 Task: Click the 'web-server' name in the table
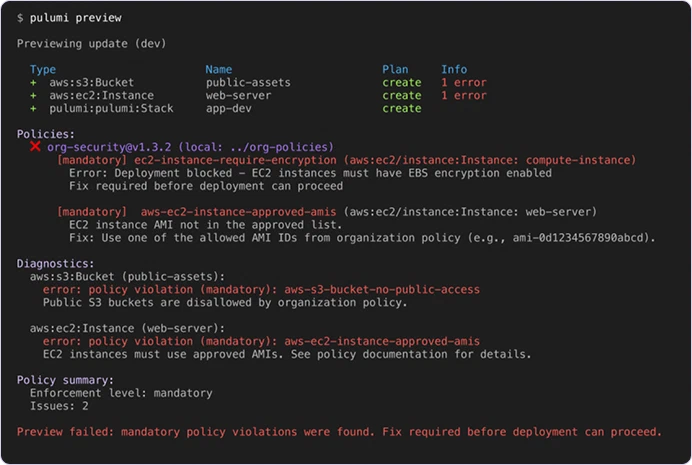(x=238, y=95)
